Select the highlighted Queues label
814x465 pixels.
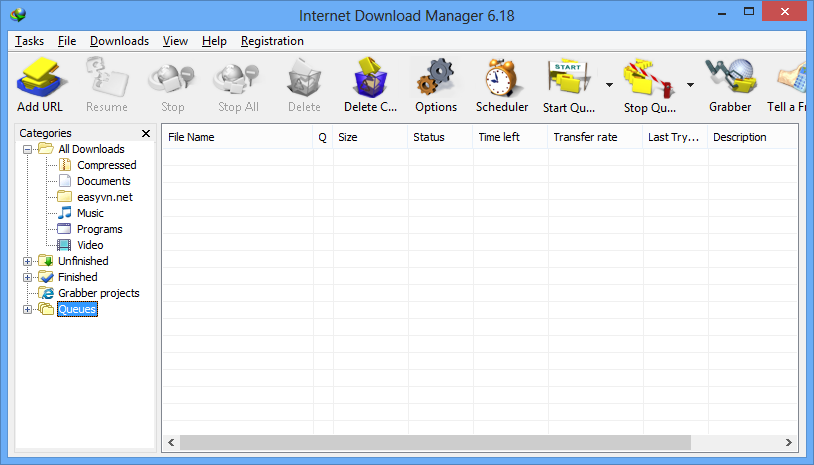[x=77, y=309]
